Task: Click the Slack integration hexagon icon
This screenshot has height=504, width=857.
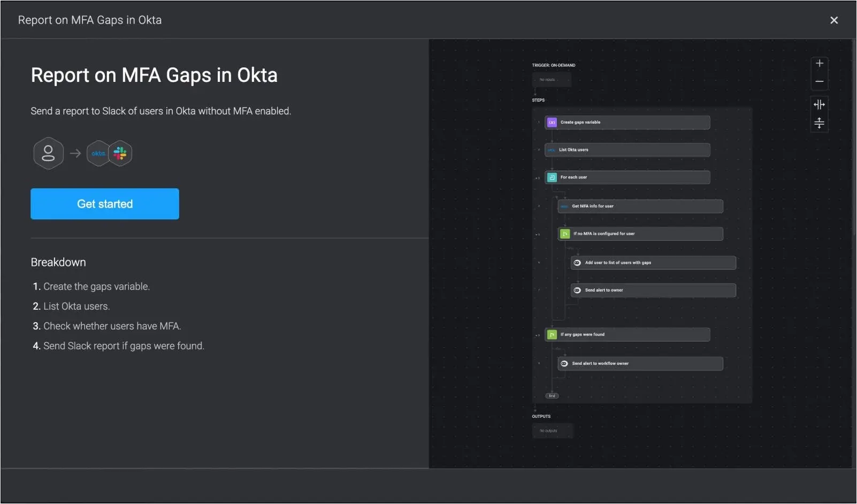Action: click(x=120, y=154)
